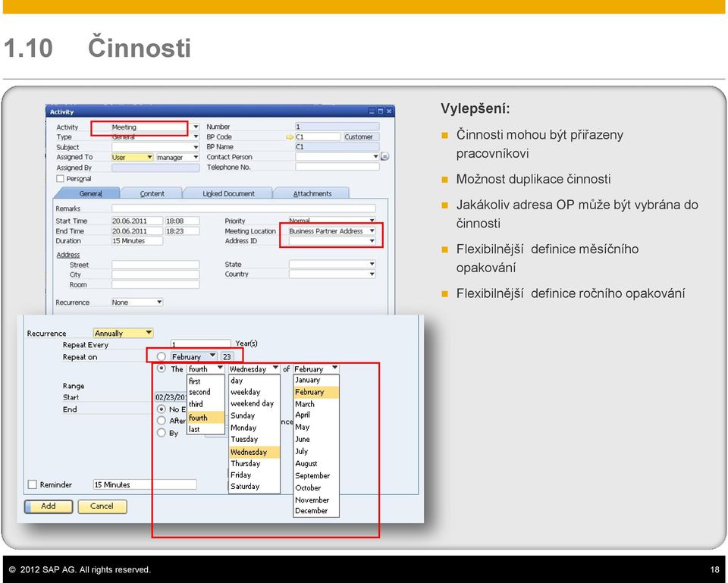Click the yellow link arrow beside BP Code
The image size is (728, 583).
tap(290, 137)
